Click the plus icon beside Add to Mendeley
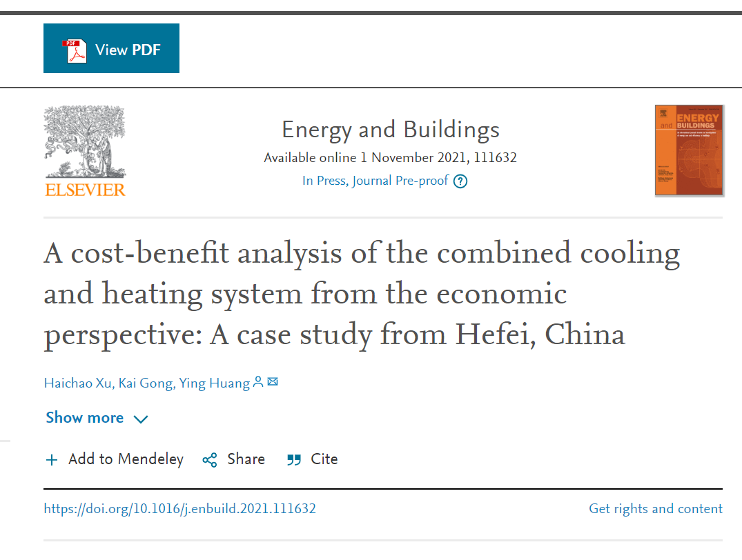Image resolution: width=742 pixels, height=560 pixels. pyautogui.click(x=52, y=460)
